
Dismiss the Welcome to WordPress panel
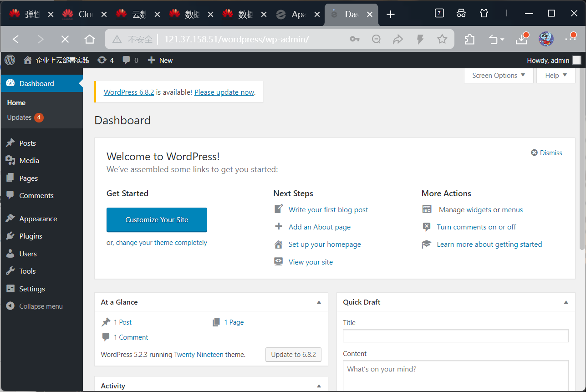(x=546, y=153)
